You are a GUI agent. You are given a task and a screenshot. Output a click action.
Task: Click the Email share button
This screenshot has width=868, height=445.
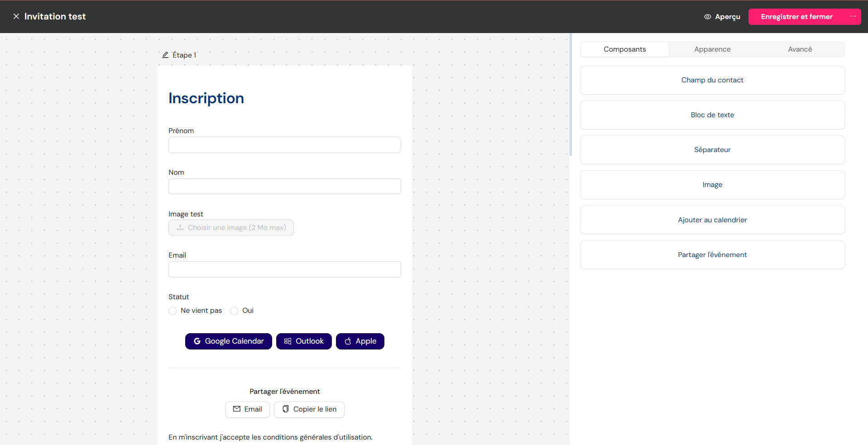click(x=247, y=409)
